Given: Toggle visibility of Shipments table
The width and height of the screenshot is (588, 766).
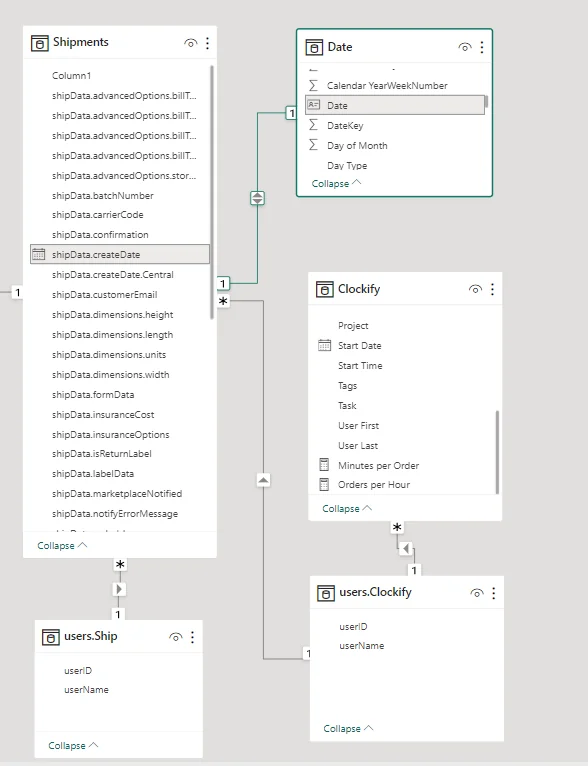Looking at the screenshot, I should 190,43.
